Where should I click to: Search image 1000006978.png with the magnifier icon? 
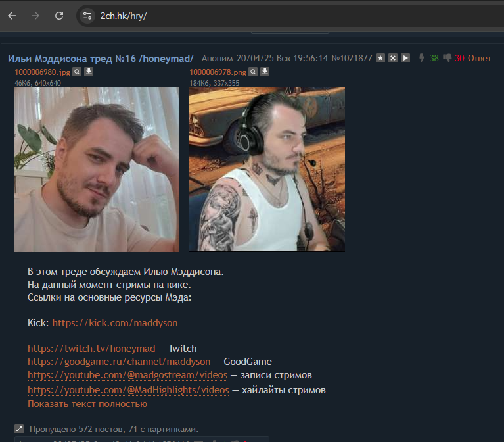pyautogui.click(x=253, y=72)
